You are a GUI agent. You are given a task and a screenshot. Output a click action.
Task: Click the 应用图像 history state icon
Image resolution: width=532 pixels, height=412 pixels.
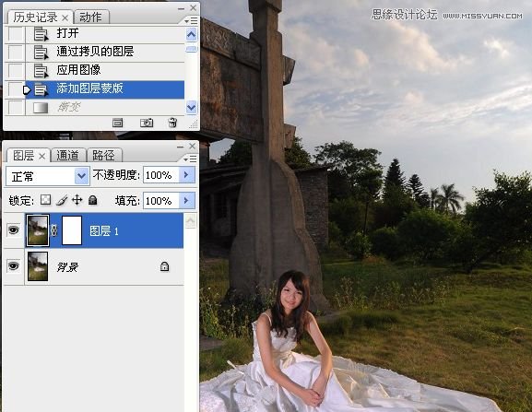pyautogui.click(x=41, y=71)
